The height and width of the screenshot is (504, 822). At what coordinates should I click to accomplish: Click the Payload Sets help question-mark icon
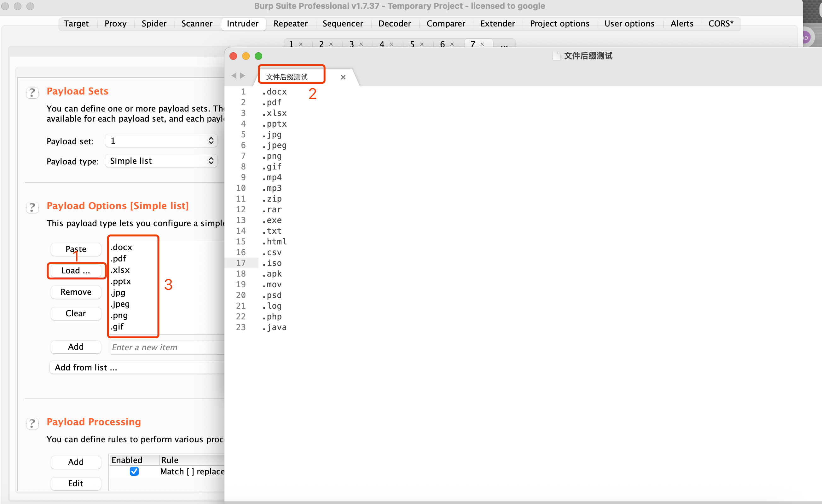[x=32, y=92]
